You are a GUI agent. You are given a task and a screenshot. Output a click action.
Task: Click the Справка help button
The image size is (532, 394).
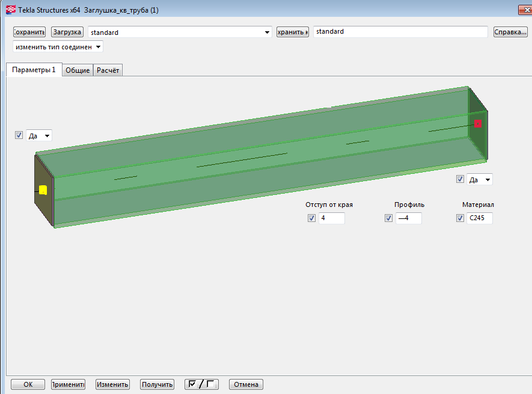pos(510,32)
